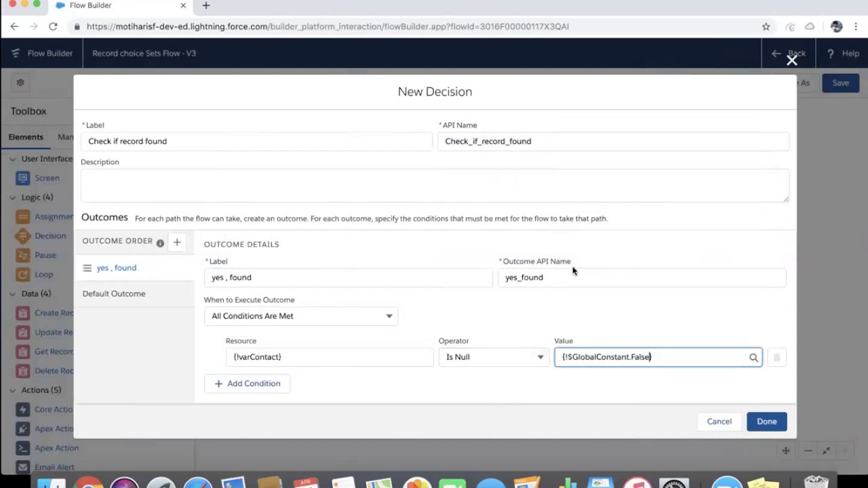This screenshot has height=488, width=868.
Task: Click the Done button
Action: [767, 422]
